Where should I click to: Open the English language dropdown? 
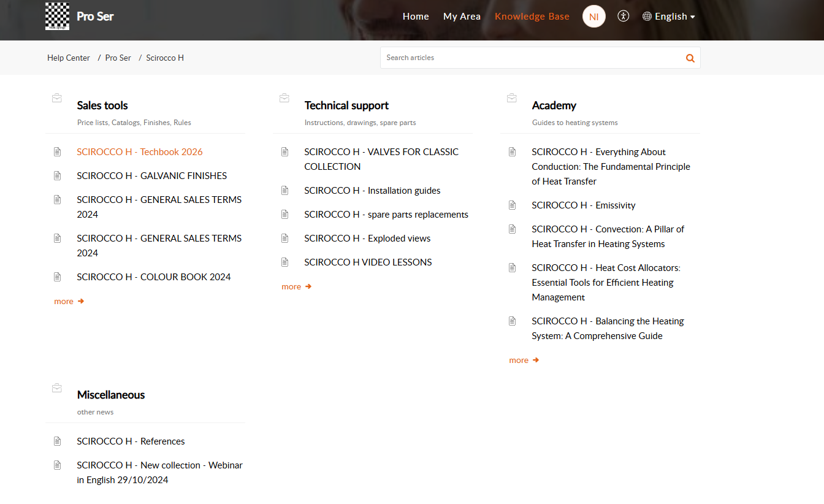[669, 17]
